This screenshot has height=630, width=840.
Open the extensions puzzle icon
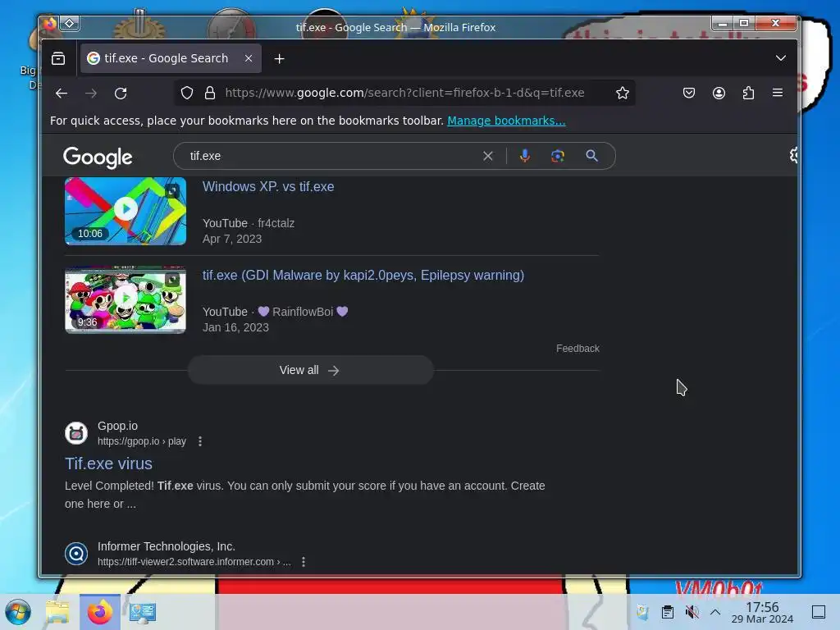pos(748,93)
